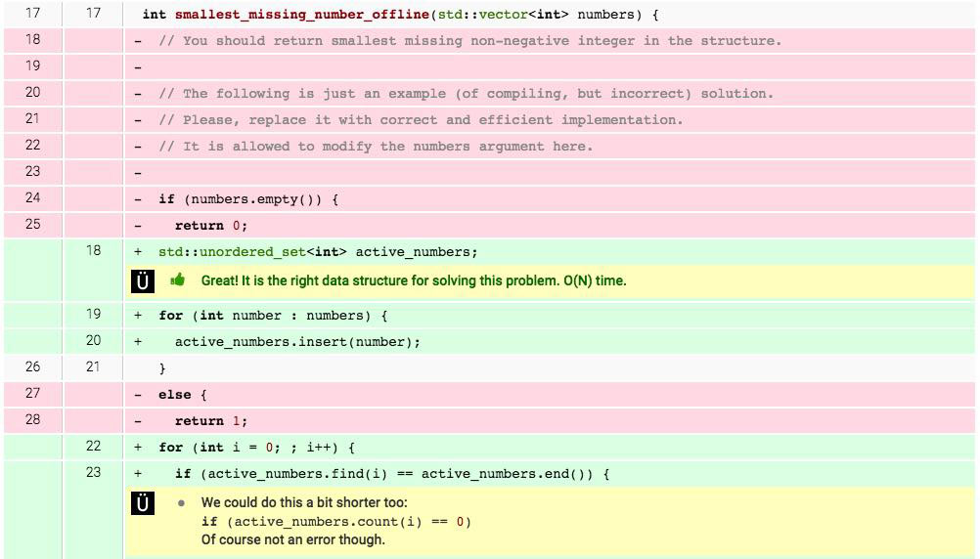This screenshot has width=980, height=559.
Task: Select the "Great! It is the right data structure" comment
Action: [413, 281]
